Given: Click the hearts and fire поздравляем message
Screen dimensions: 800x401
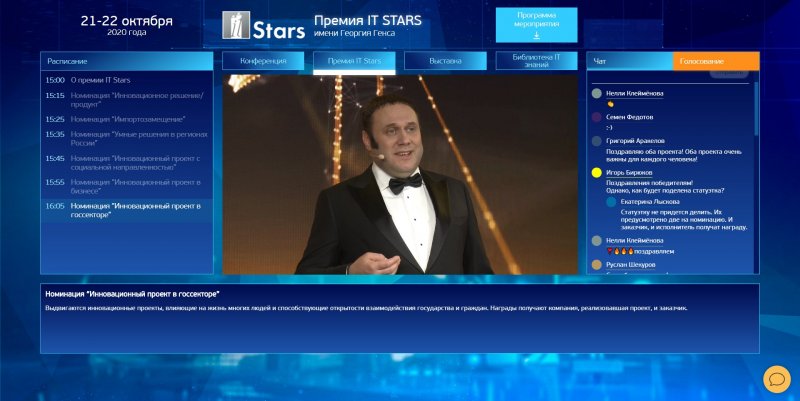Looking at the screenshot, I should point(640,252).
